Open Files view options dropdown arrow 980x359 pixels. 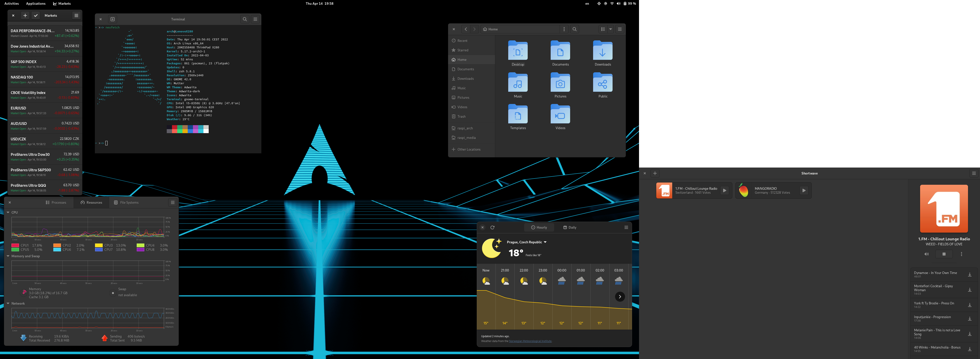[x=611, y=29]
